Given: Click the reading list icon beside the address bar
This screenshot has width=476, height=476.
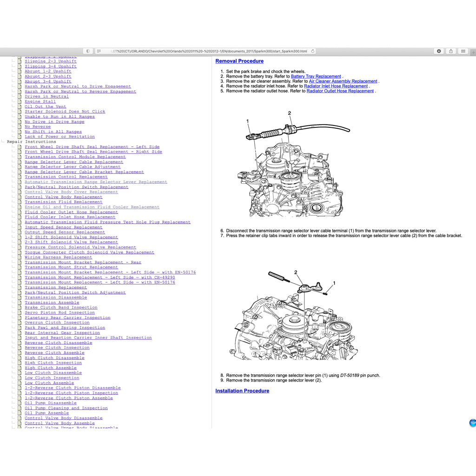Looking at the screenshot, I should [88, 51].
